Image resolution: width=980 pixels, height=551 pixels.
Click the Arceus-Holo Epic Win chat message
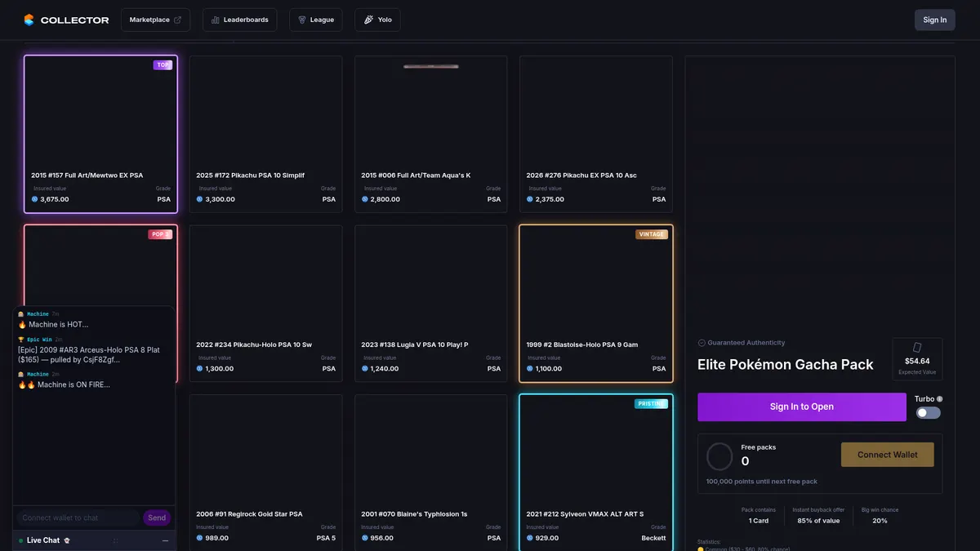[x=89, y=354]
